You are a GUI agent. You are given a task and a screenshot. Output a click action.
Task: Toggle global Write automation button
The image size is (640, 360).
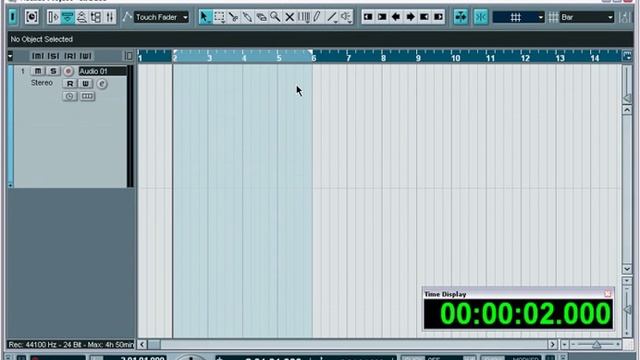click(86, 56)
